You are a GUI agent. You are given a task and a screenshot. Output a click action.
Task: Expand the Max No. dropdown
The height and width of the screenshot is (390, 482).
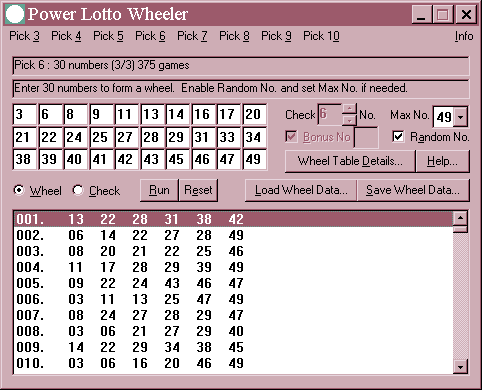(x=461, y=117)
